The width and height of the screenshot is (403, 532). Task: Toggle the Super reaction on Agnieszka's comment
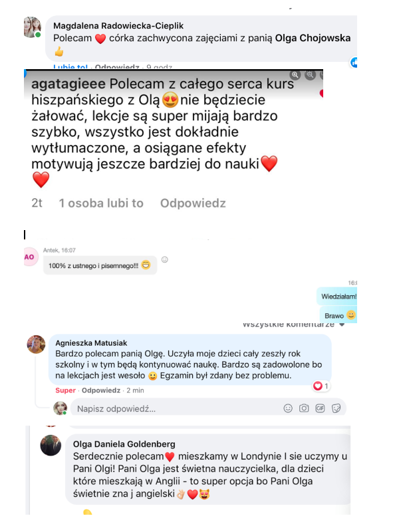pyautogui.click(x=65, y=390)
